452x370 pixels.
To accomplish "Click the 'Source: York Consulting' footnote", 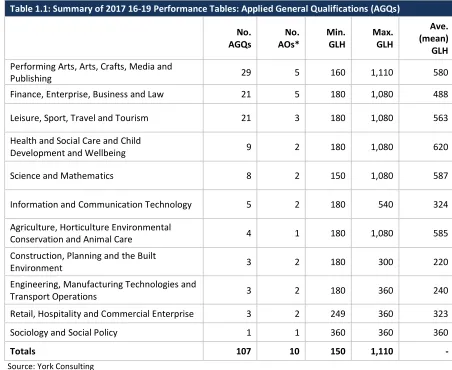I will coord(51,366).
